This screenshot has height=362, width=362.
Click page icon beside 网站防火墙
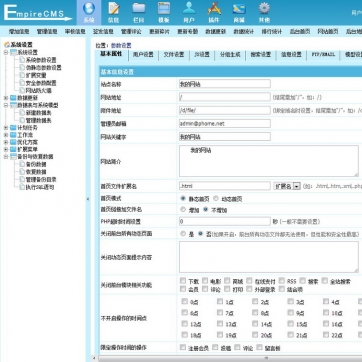(22, 90)
